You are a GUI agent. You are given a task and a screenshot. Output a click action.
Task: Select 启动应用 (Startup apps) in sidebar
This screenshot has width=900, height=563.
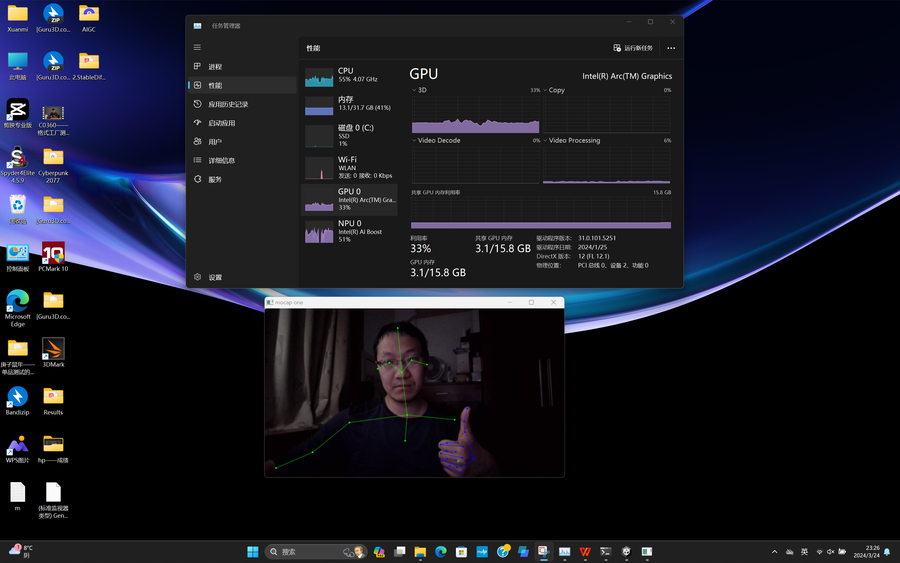click(x=221, y=123)
